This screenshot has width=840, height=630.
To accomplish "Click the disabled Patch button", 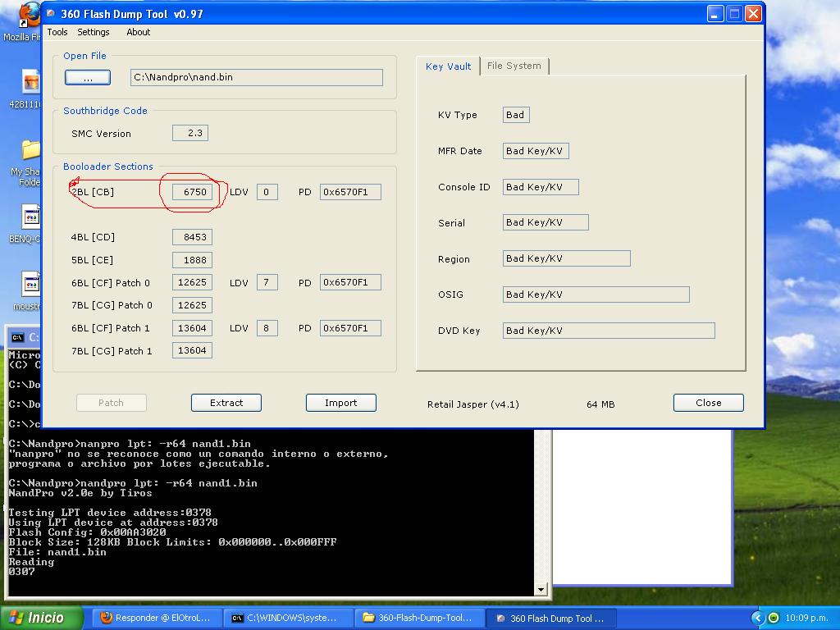I will 112,403.
